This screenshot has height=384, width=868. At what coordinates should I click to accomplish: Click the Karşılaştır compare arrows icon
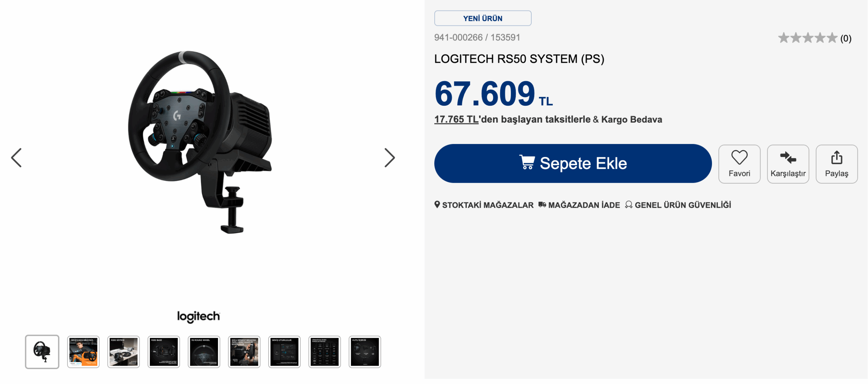788,158
